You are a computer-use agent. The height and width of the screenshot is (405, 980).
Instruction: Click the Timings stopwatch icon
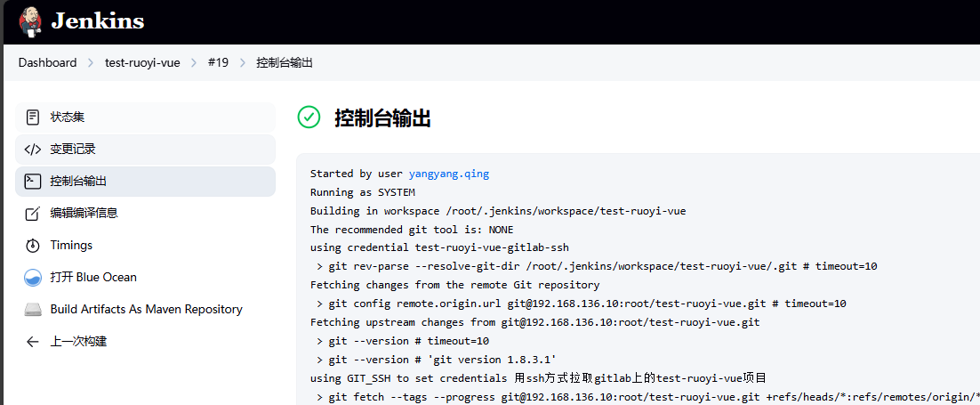[33, 246]
